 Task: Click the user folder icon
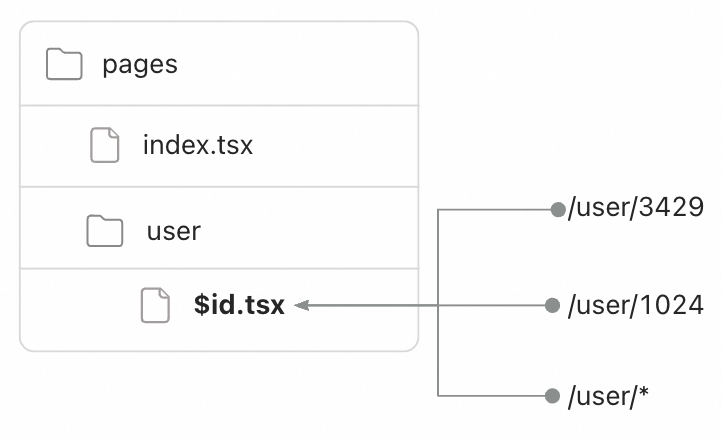(105, 231)
